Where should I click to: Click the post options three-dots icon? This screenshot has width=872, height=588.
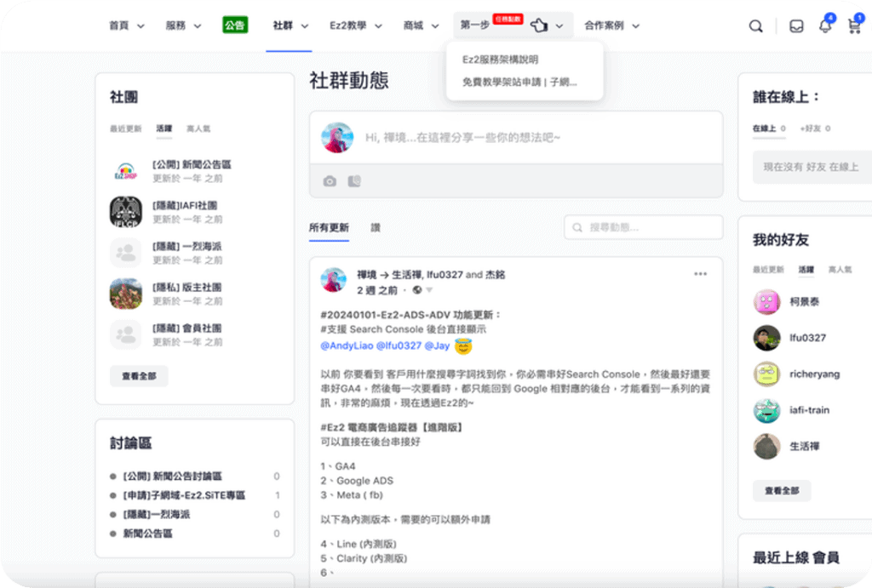pos(700,274)
